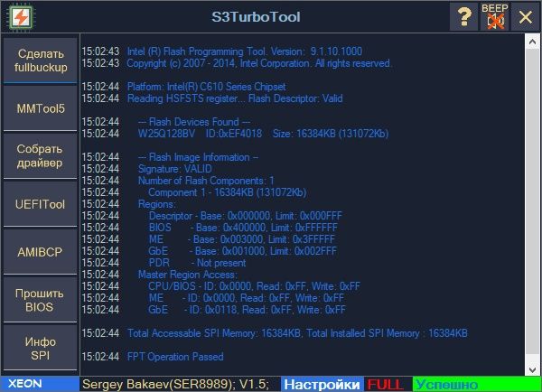Click 'Reading HSFSTS register' log line
This screenshot has width=542, height=392.
point(235,98)
